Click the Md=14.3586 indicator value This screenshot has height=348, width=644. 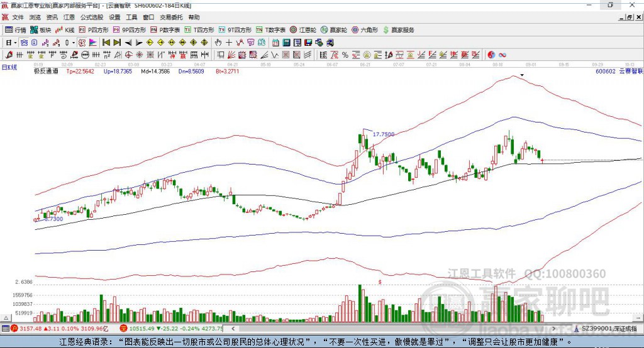click(x=155, y=71)
